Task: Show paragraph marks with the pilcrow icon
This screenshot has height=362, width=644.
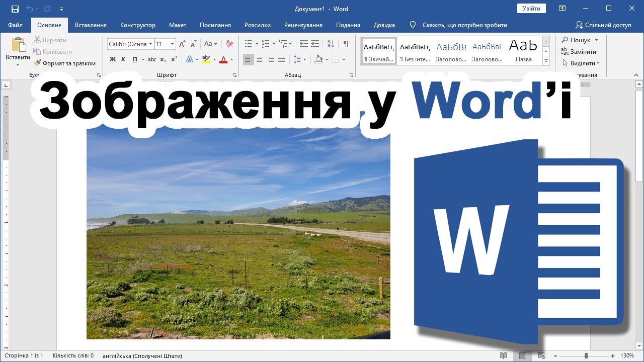Action: pyautogui.click(x=346, y=44)
